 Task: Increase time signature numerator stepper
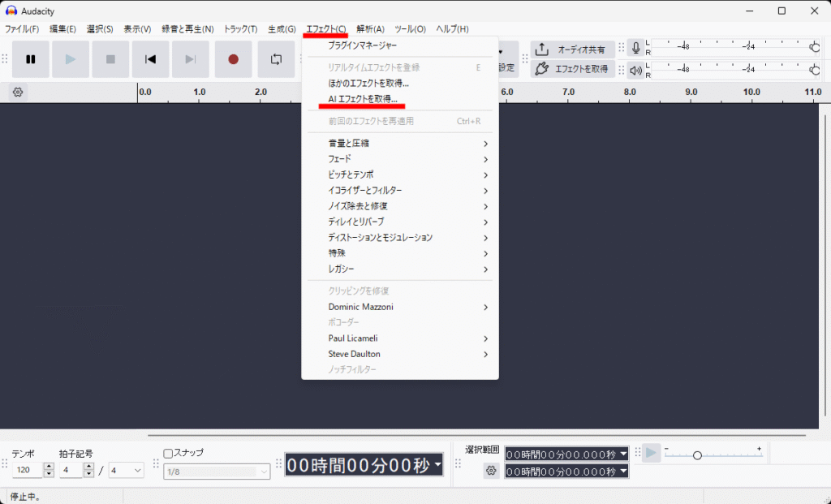88,467
